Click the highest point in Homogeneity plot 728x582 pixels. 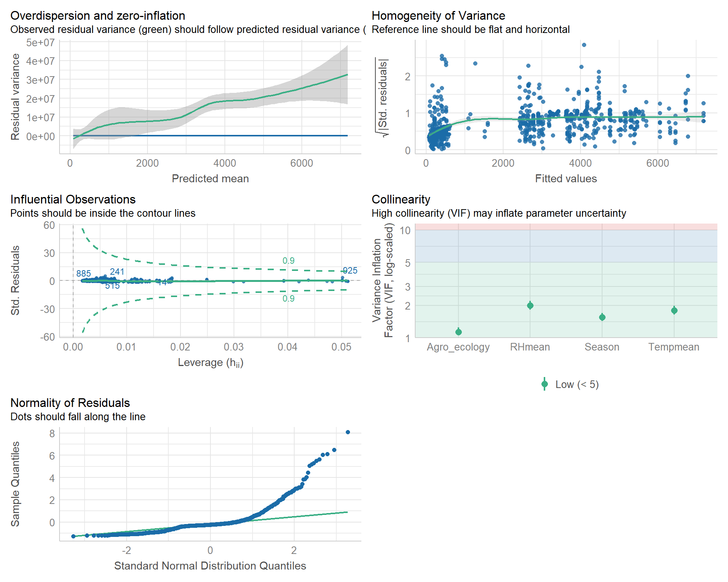coord(584,45)
